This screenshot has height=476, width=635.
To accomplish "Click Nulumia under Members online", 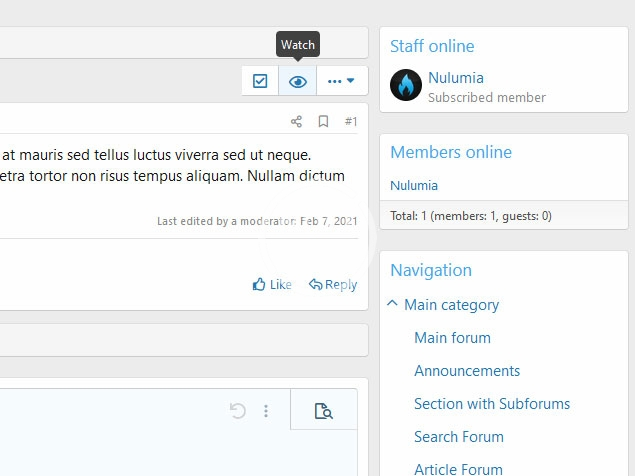I will tap(414, 185).
